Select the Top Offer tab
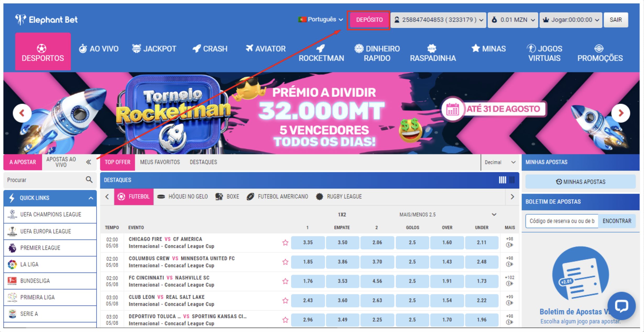The width and height of the screenshot is (644, 332). 117,162
